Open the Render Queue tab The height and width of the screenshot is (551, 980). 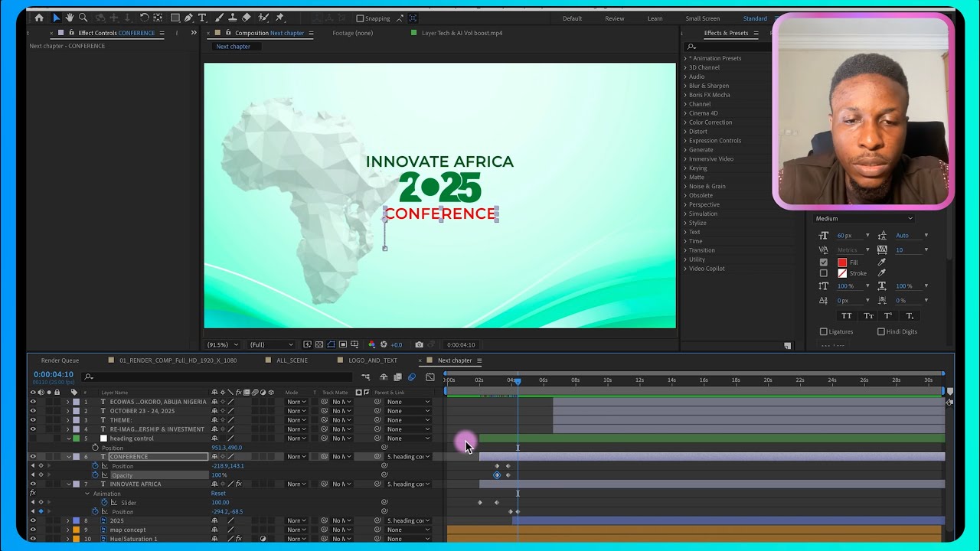click(x=60, y=360)
